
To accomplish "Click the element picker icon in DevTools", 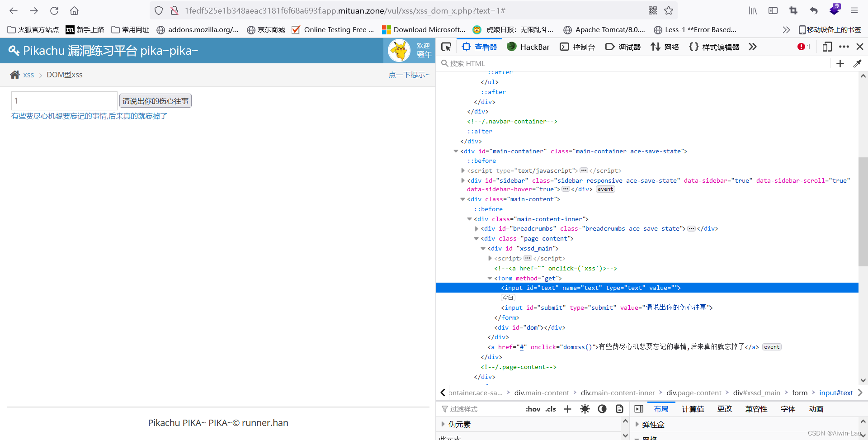I will 446,47.
